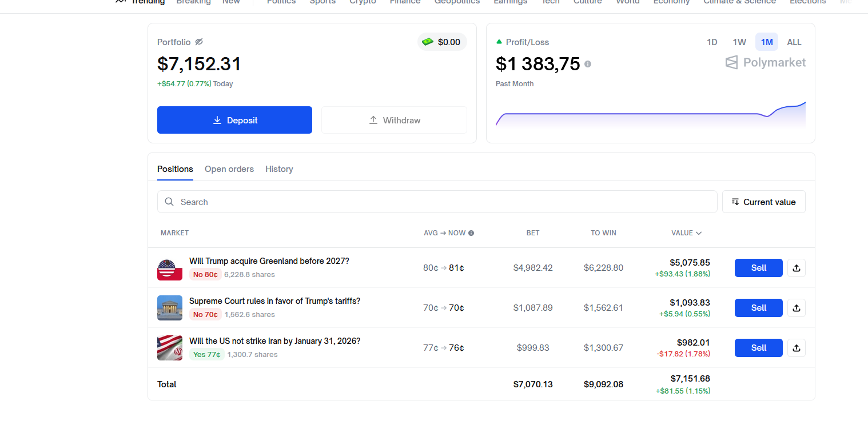Viewport: 868px width, 429px height.
Task: Click the Polymarket logo
Action: click(765, 62)
